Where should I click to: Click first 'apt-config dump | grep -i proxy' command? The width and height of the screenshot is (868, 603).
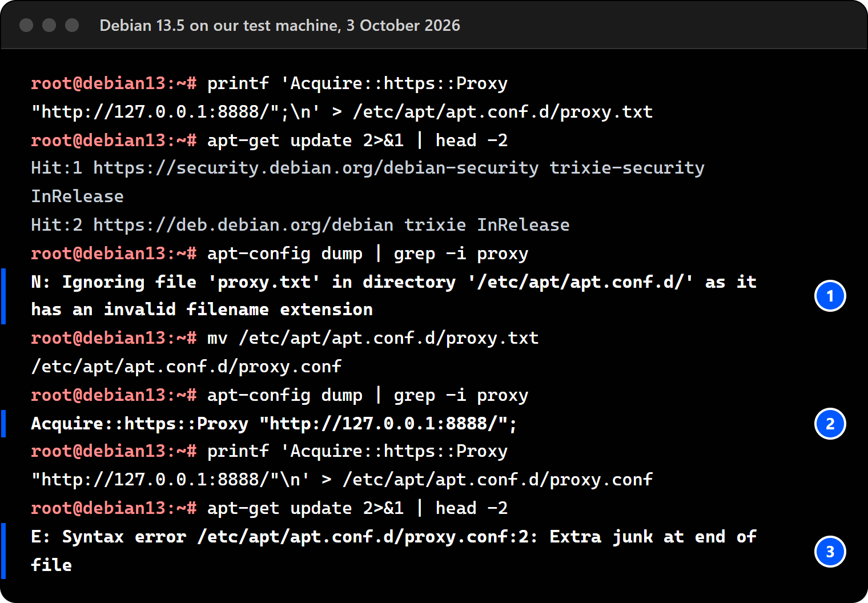point(368,254)
